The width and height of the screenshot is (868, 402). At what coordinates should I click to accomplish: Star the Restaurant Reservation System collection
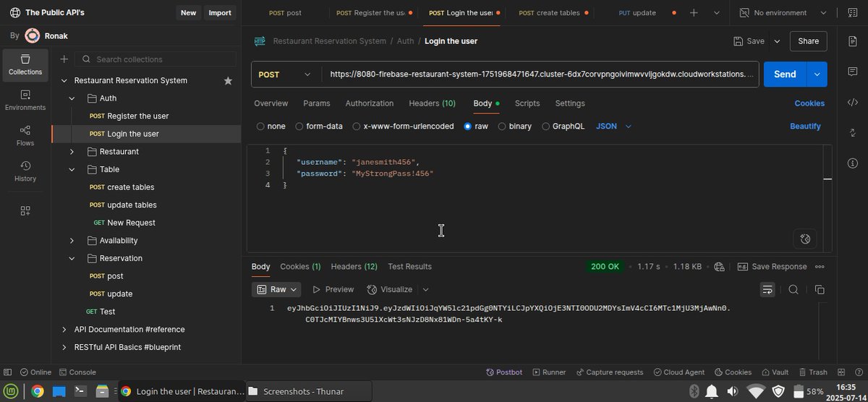(228, 81)
